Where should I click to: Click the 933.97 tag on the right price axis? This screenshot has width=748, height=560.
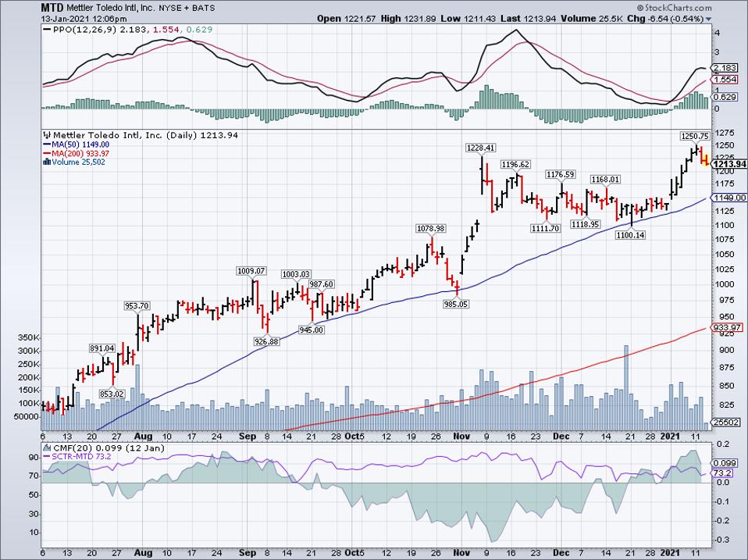click(727, 327)
